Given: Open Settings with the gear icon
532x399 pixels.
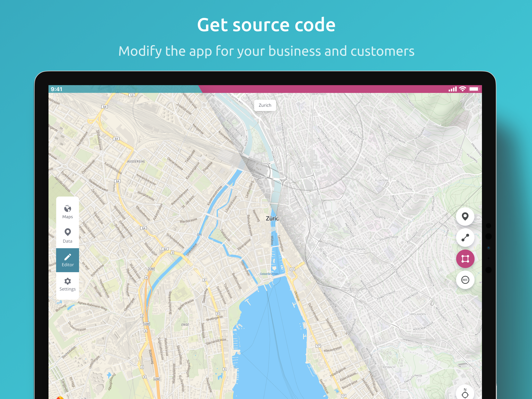Looking at the screenshot, I should pos(68,284).
